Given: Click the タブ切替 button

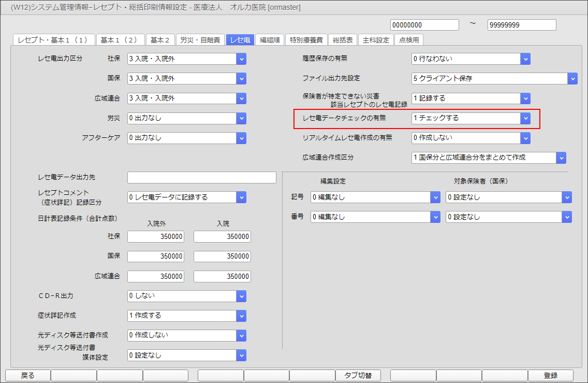Looking at the screenshot, I should click(358, 375).
